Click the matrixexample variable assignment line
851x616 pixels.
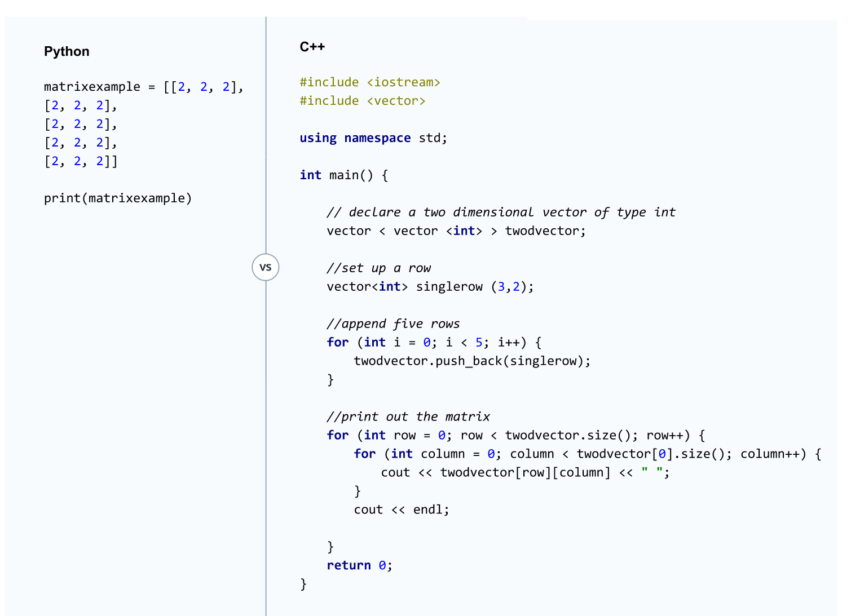143,87
